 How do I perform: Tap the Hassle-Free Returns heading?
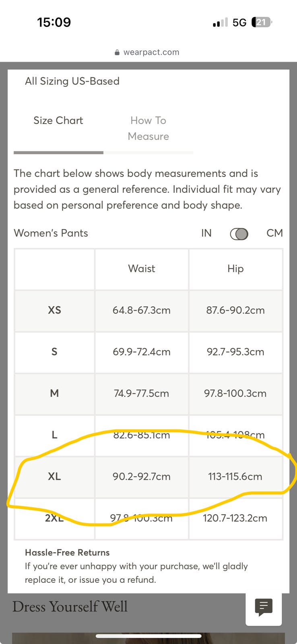pos(67,553)
